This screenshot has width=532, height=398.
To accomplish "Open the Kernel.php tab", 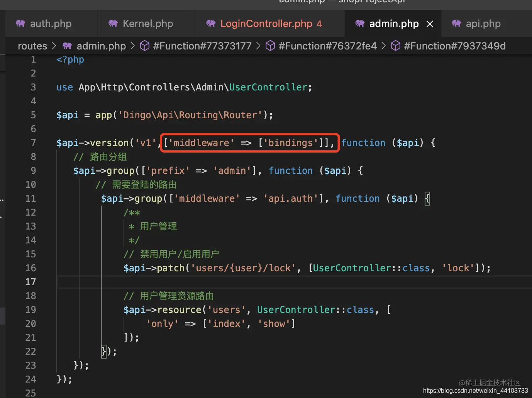I will (147, 24).
